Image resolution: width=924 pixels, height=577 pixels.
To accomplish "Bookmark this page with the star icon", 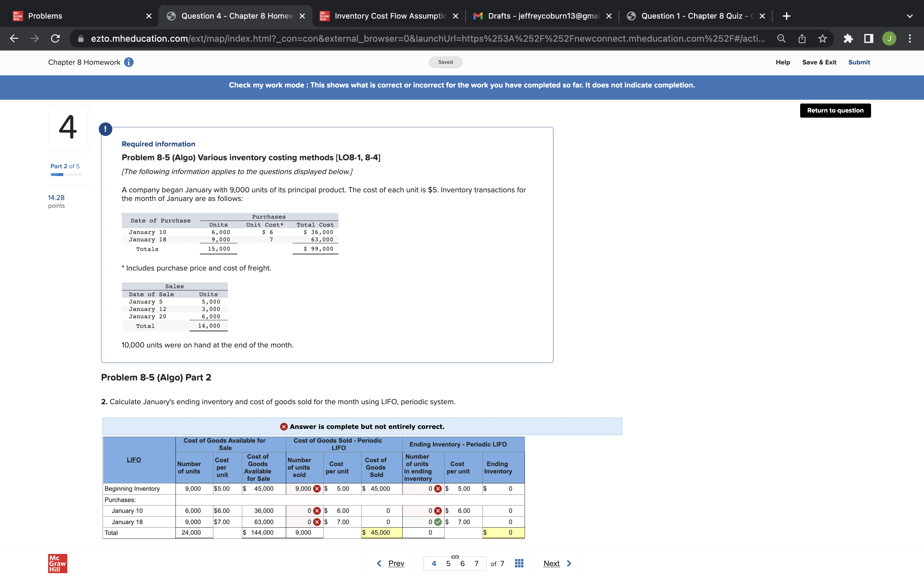I will pos(822,38).
